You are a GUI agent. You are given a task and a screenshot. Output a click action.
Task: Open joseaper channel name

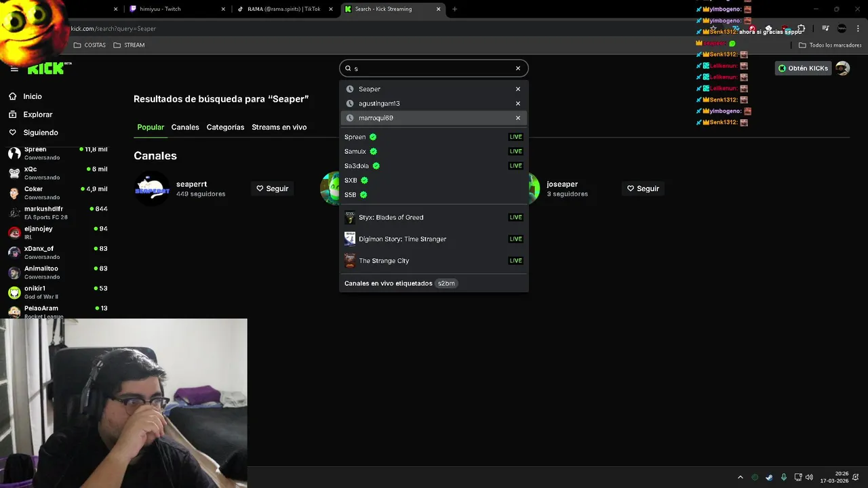click(562, 184)
